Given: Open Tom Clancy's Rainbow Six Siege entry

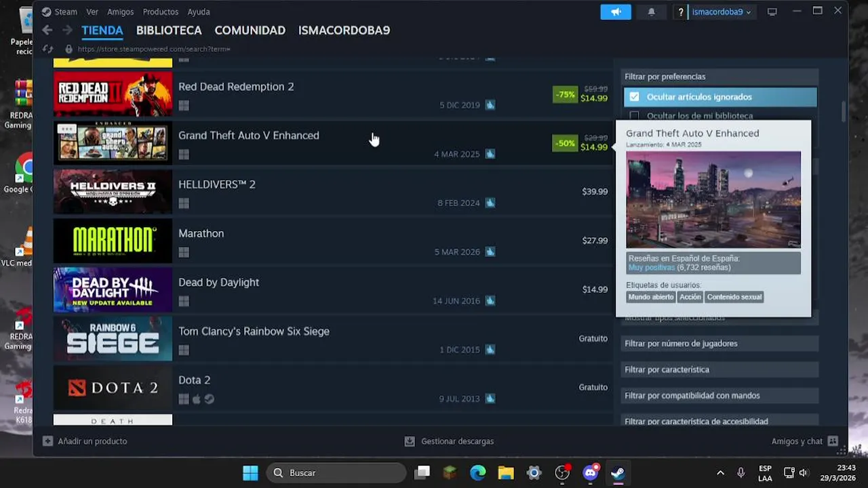Looking at the screenshot, I should pos(334,339).
